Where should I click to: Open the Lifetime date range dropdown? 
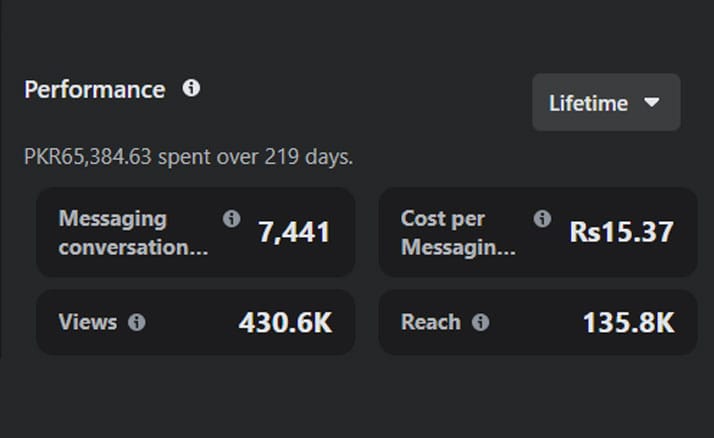(x=606, y=102)
